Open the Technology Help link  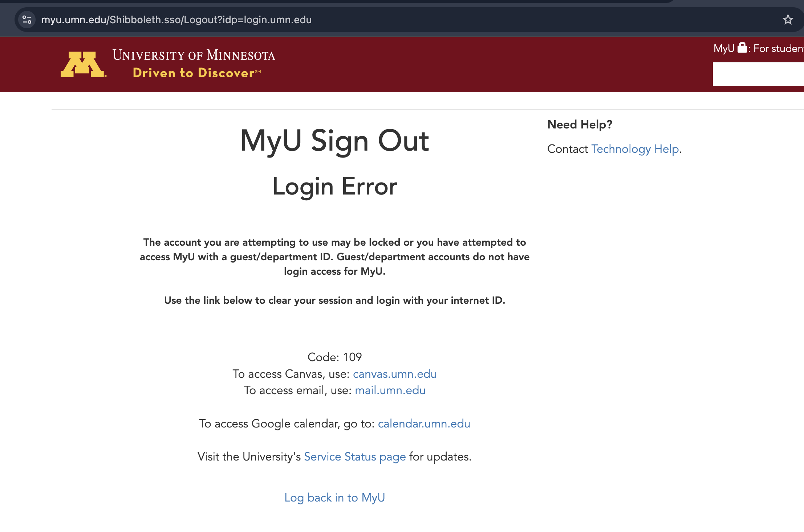tap(635, 149)
